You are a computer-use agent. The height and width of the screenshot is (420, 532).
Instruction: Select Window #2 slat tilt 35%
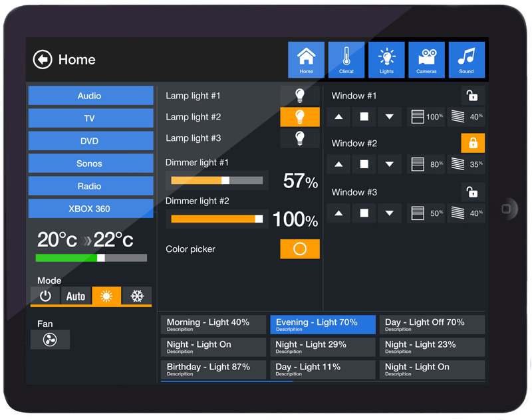(x=466, y=164)
